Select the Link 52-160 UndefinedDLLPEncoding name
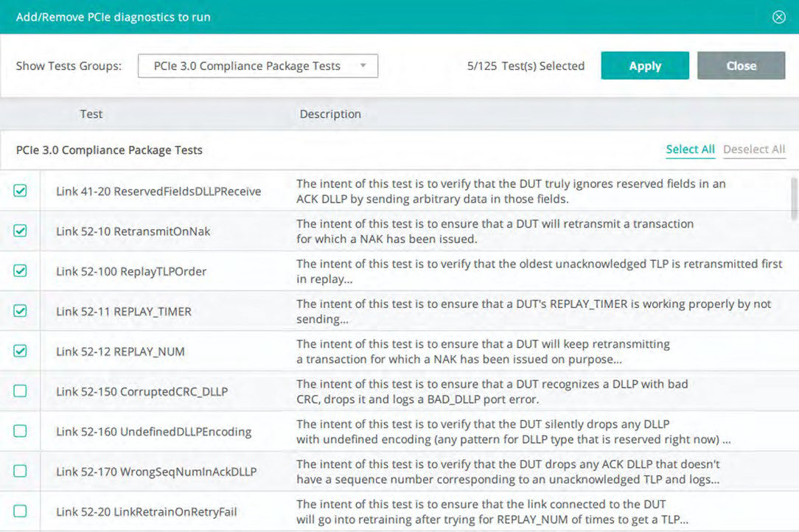This screenshot has height=532, width=799. tap(153, 432)
